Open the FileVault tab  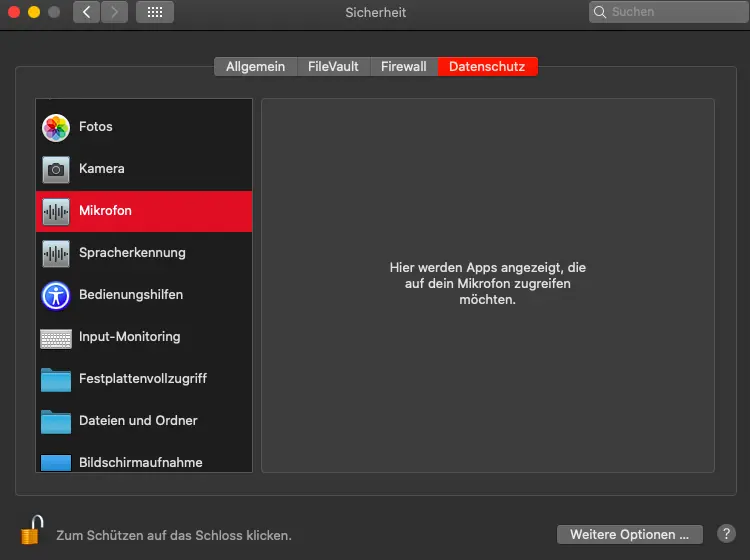pos(334,67)
